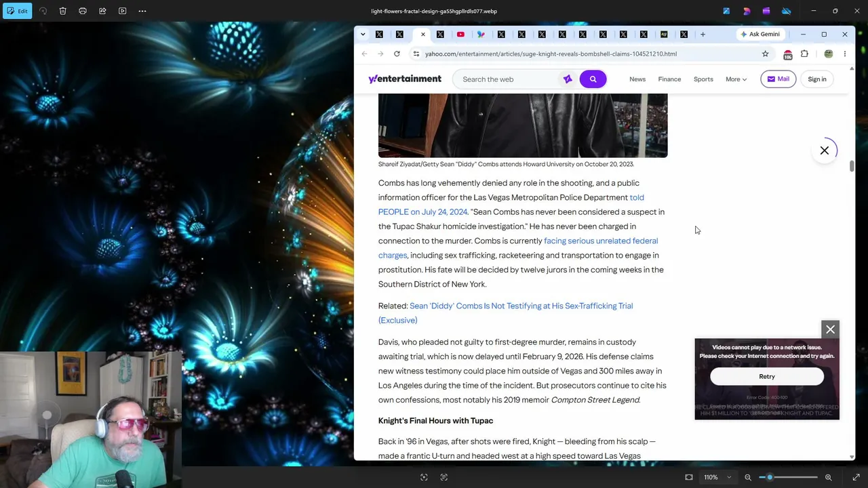
Task: Go to Yahoo Entertainment home logo
Action: (x=405, y=79)
